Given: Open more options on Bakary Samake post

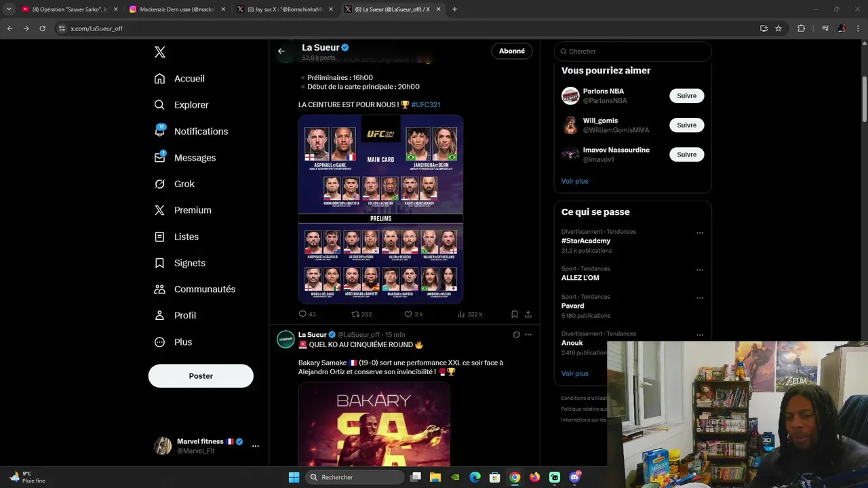Looking at the screenshot, I should (x=528, y=335).
